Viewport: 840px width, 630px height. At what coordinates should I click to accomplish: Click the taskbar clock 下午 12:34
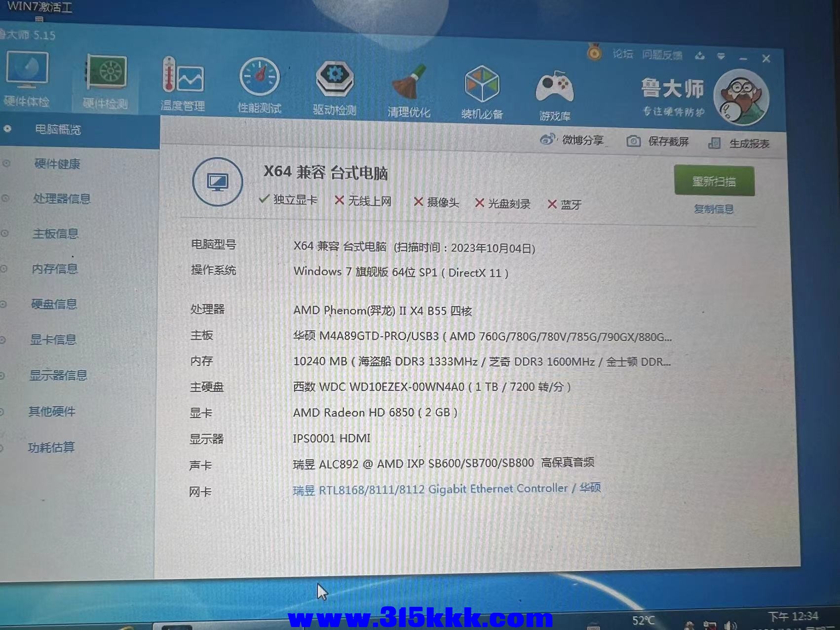(x=793, y=616)
